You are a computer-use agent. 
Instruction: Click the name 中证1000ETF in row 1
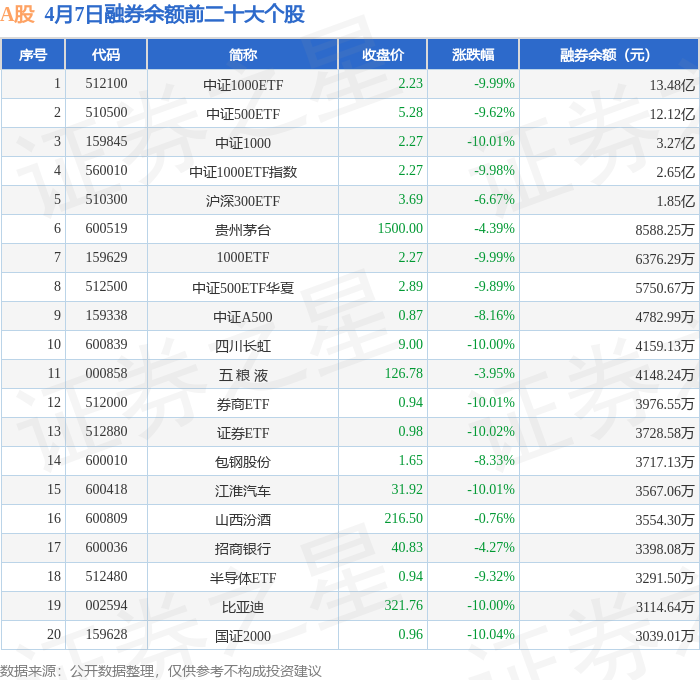tap(243, 85)
